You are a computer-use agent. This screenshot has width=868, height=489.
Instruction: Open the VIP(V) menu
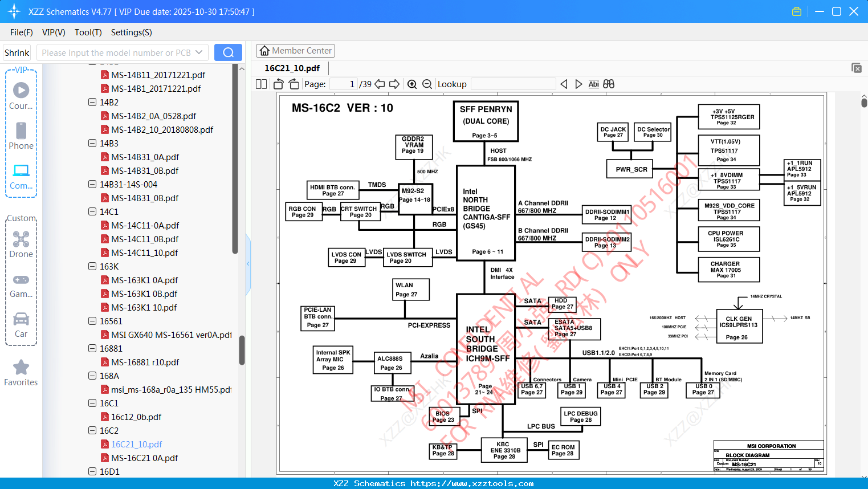click(x=54, y=32)
